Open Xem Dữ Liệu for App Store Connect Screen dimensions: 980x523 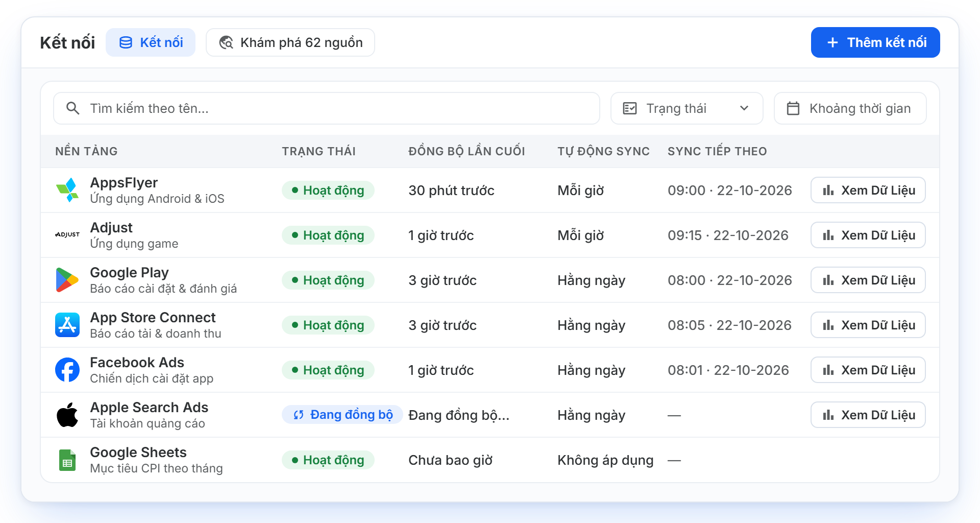(x=868, y=325)
